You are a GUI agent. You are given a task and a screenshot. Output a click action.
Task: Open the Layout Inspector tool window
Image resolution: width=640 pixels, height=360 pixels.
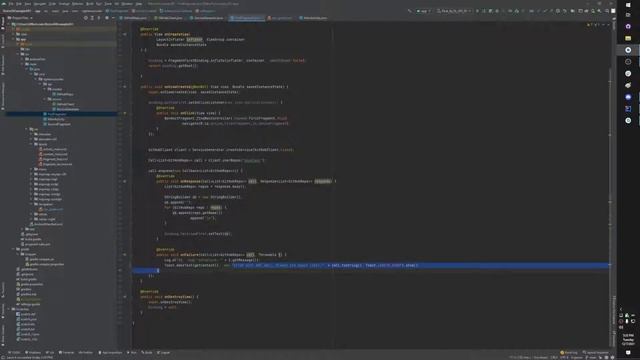click(596, 353)
